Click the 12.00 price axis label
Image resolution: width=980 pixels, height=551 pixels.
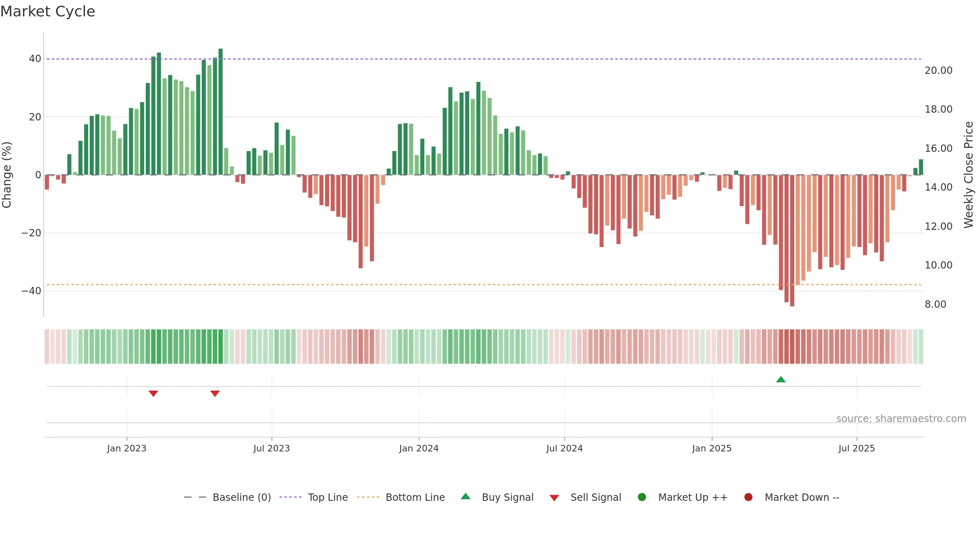(x=938, y=227)
